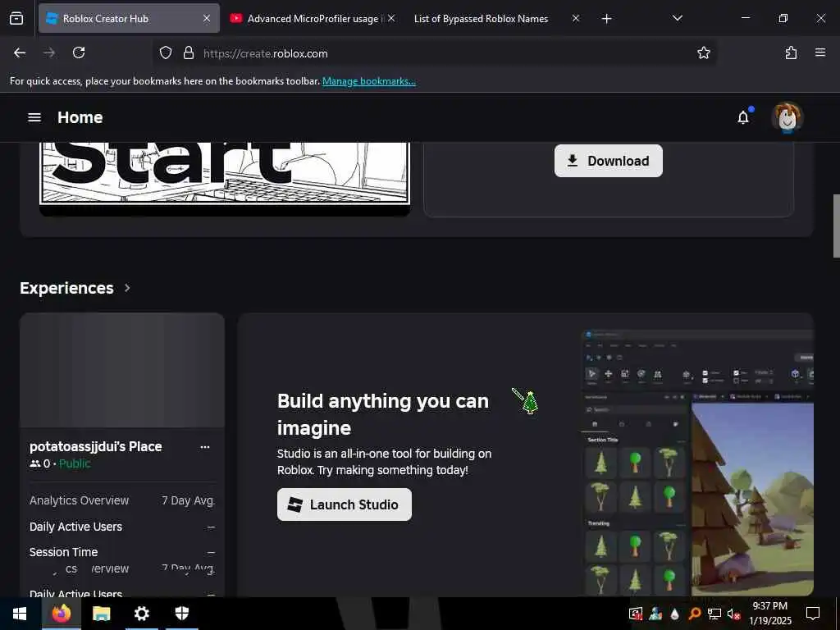Click the potatoassjjdui's Place title
Viewport: 840px width, 630px height.
coord(96,446)
